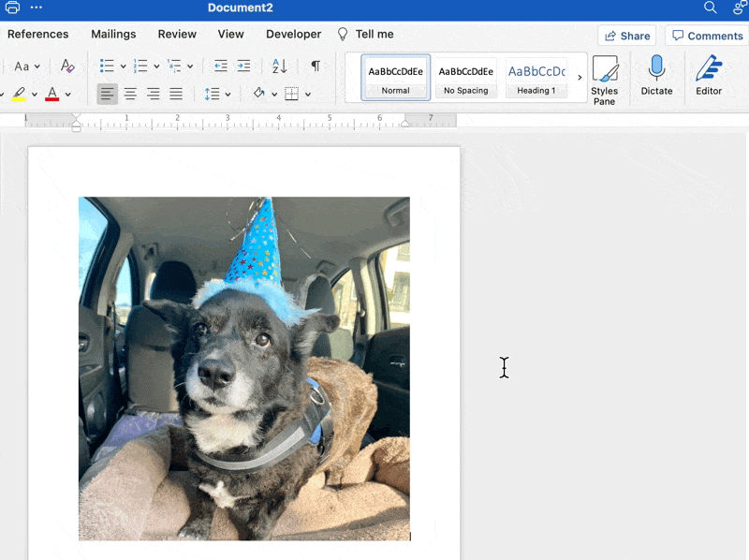Click the Sort A to Z icon
Image resolution: width=749 pixels, height=560 pixels.
click(x=279, y=66)
